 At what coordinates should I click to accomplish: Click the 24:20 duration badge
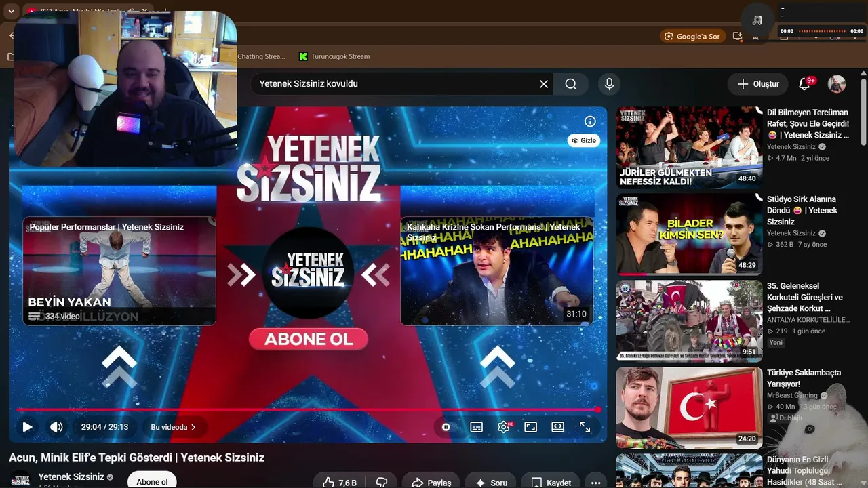point(747,439)
